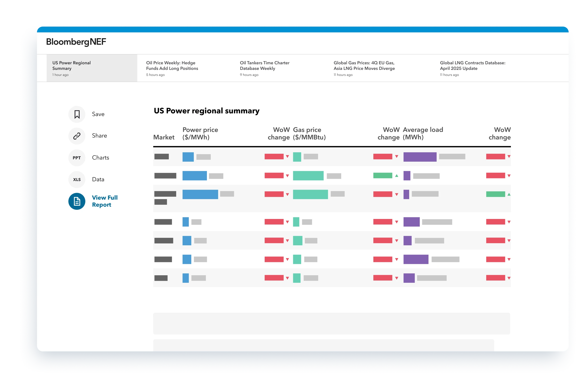Click the Charts text label

pos(101,158)
